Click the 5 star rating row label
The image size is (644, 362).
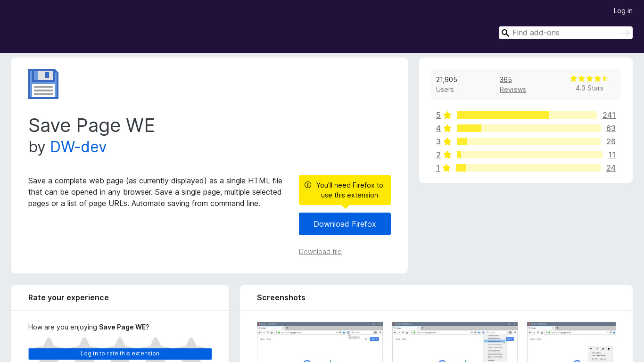tap(438, 115)
